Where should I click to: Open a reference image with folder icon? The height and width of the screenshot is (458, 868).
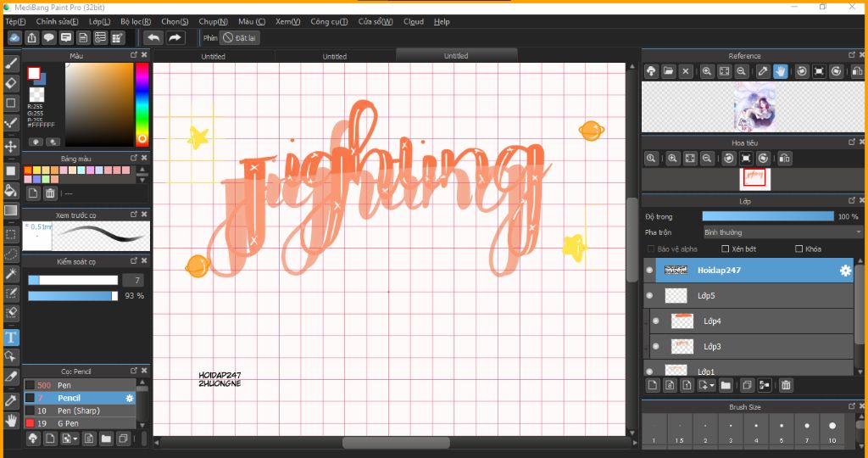tap(669, 71)
